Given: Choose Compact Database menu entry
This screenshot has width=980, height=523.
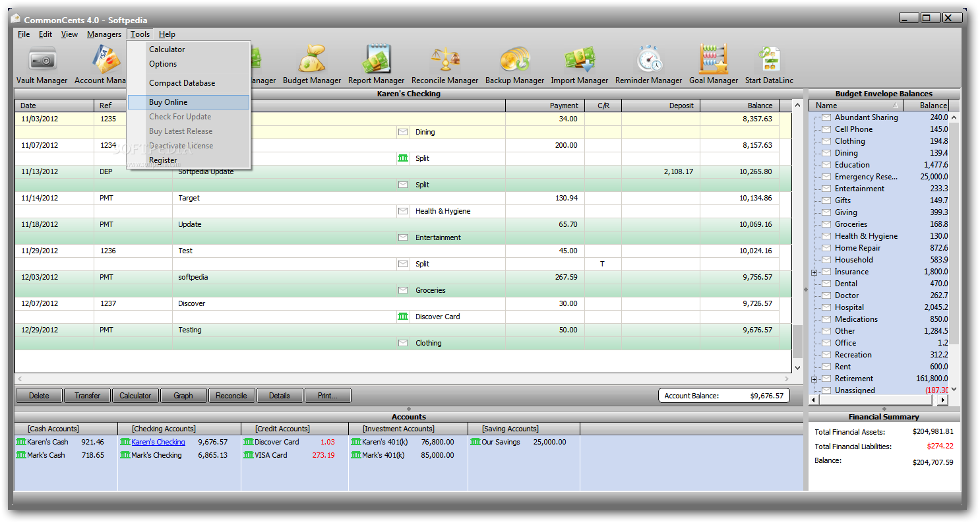Looking at the screenshot, I should pos(189,83).
